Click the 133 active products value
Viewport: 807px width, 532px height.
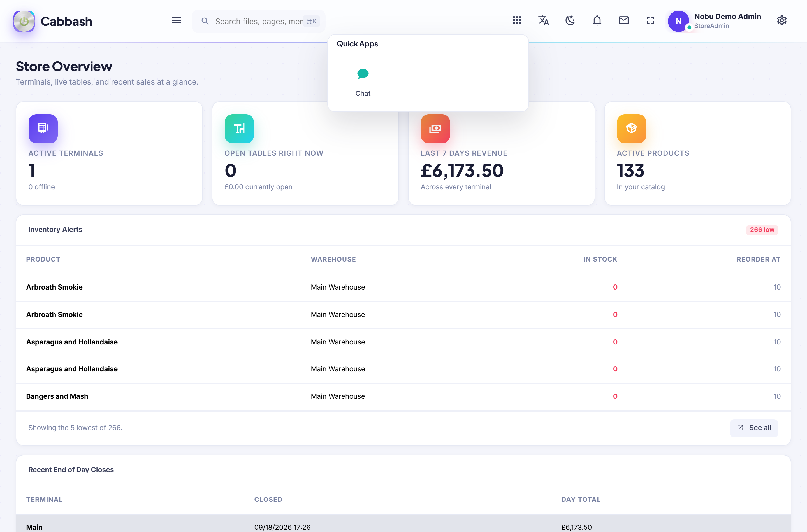point(630,171)
